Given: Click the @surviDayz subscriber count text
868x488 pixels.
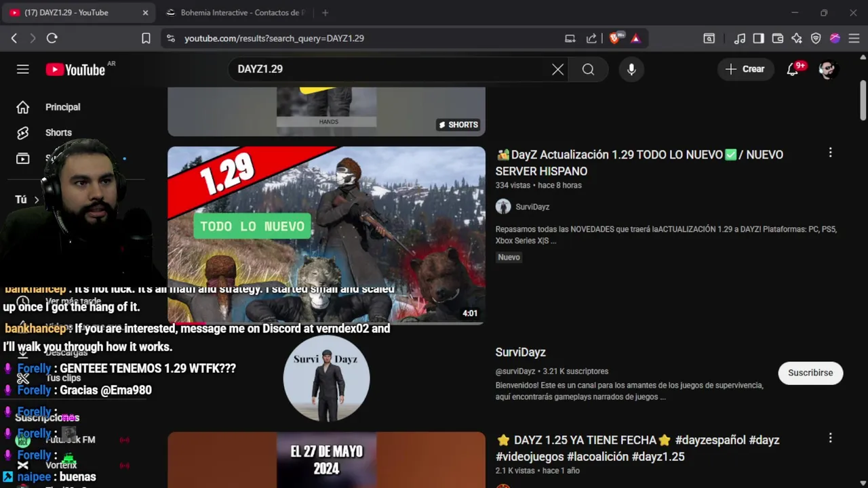Looking at the screenshot, I should click(552, 371).
